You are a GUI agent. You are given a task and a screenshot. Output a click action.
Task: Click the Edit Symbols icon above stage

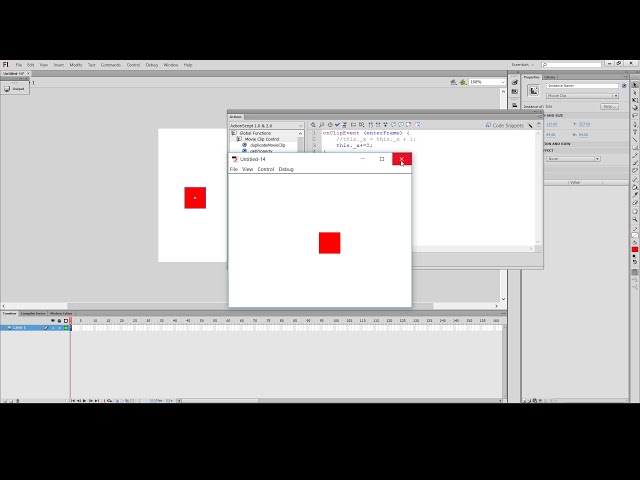[x=462, y=82]
